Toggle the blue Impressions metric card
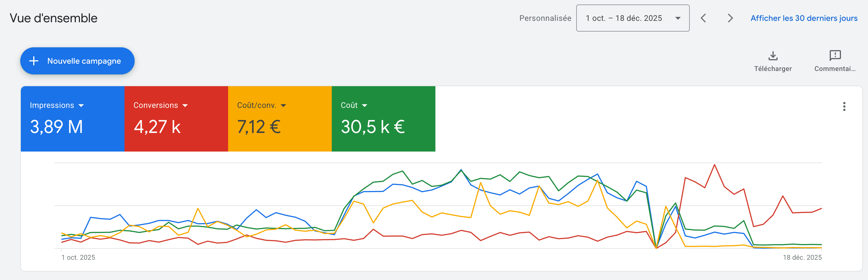Viewport: 868px width, 280px height. click(x=73, y=119)
